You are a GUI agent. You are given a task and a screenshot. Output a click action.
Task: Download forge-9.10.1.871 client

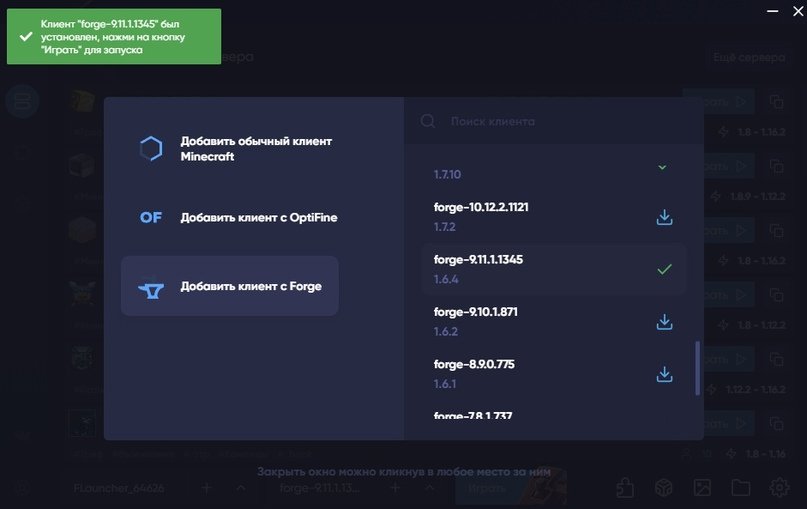tap(664, 322)
